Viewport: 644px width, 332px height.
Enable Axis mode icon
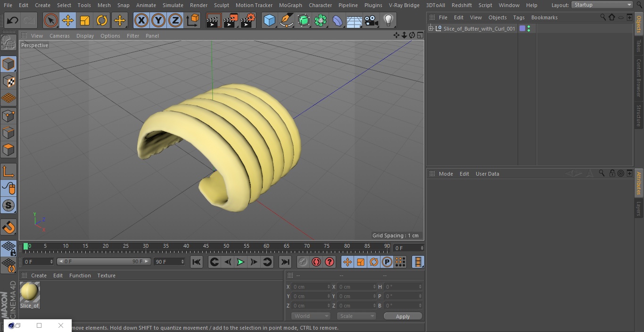coord(8,171)
